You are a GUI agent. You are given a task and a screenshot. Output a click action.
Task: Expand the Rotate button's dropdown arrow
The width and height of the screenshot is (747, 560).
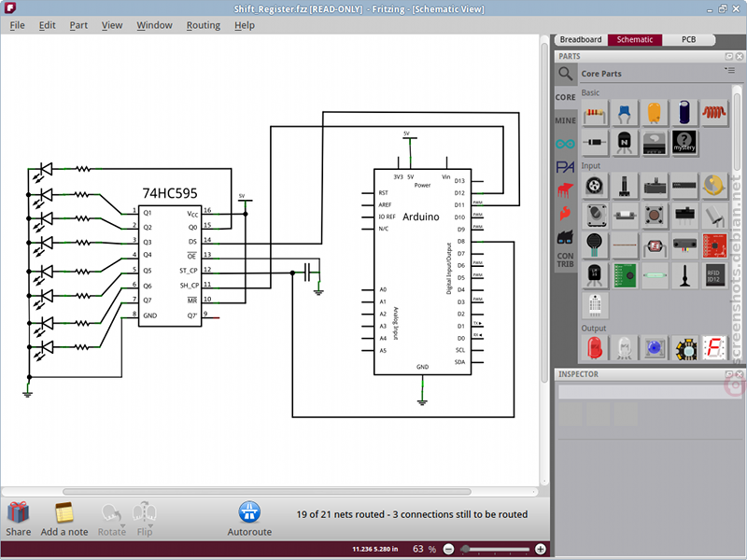coord(123,525)
